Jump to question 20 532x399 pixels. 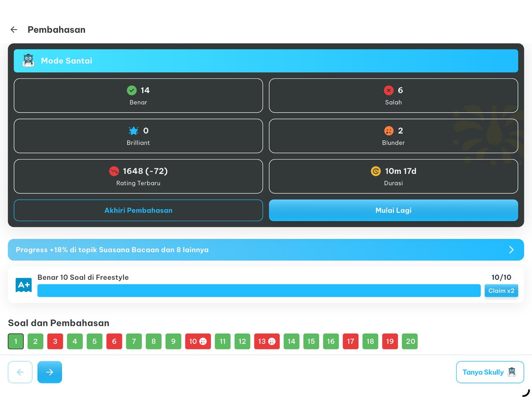point(410,341)
